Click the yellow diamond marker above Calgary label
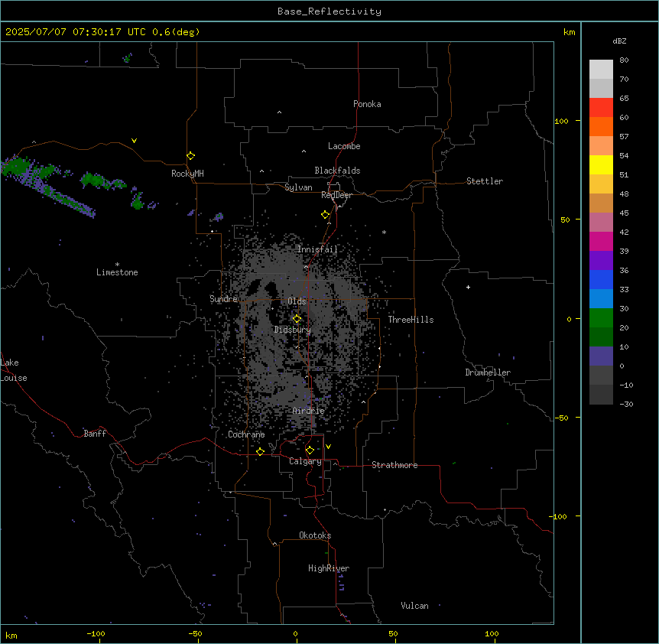This screenshot has height=644, width=659. click(310, 450)
